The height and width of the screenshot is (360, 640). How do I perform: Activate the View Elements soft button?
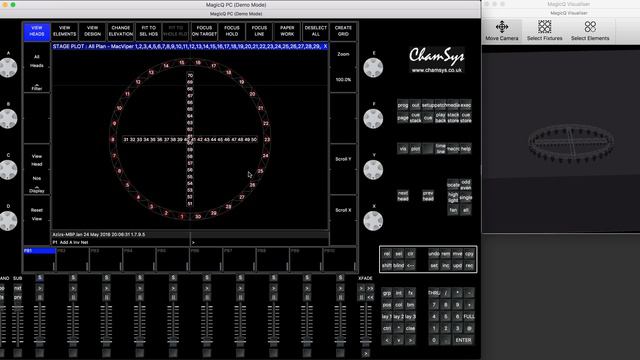coord(64,31)
